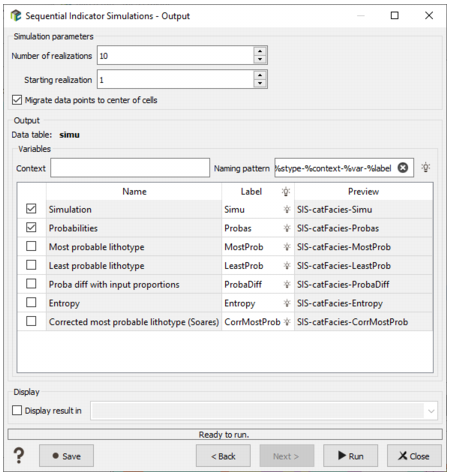
Task: Go to the previous page with Back
Action: pos(223,456)
